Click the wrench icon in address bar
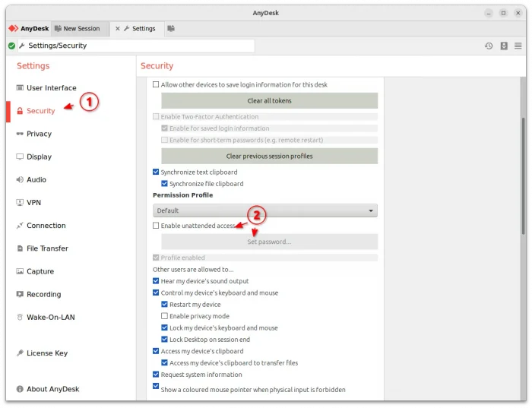The image size is (532, 408). pyautogui.click(x=22, y=46)
